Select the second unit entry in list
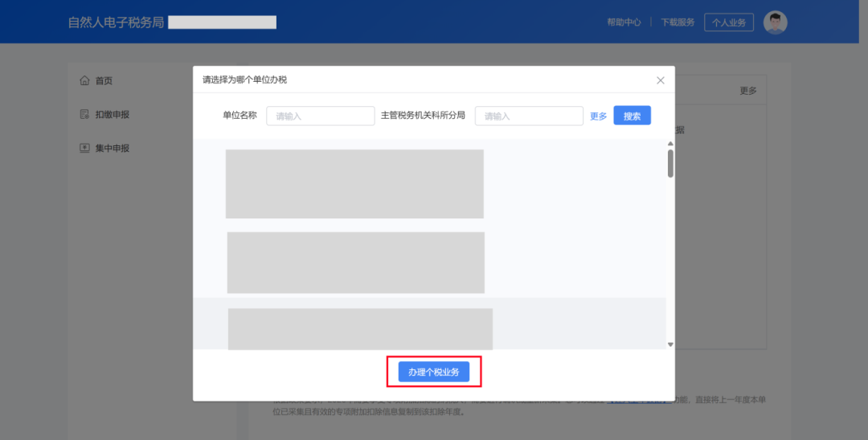 coord(355,263)
